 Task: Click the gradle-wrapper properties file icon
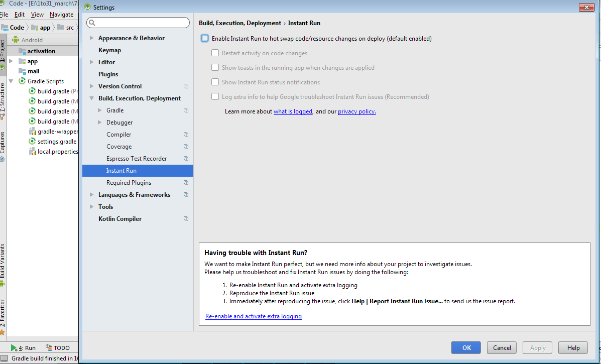[x=32, y=132]
